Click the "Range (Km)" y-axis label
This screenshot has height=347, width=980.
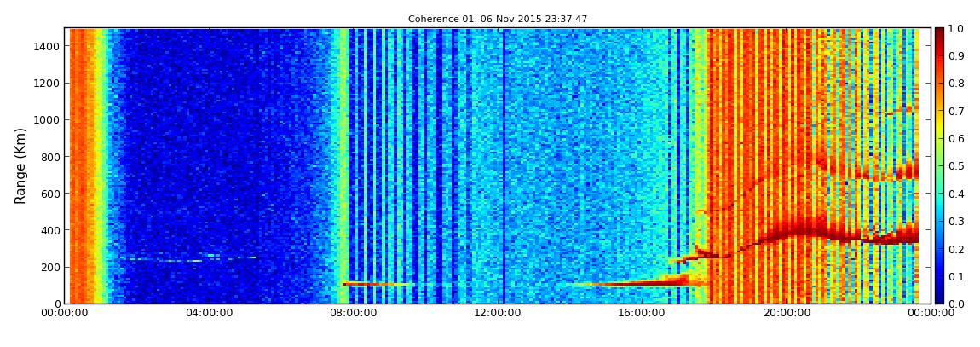(x=20, y=165)
